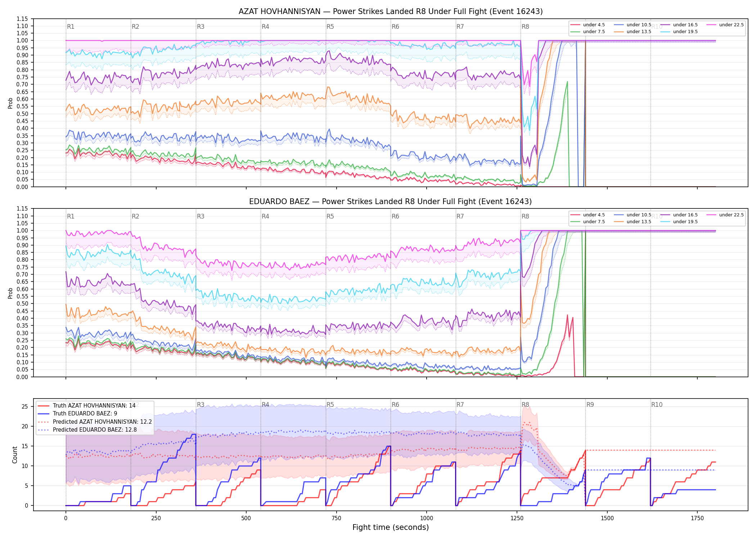This screenshot has width=756, height=540.
Task: Click the R5 round marker in middle chart
Action: [x=330, y=216]
